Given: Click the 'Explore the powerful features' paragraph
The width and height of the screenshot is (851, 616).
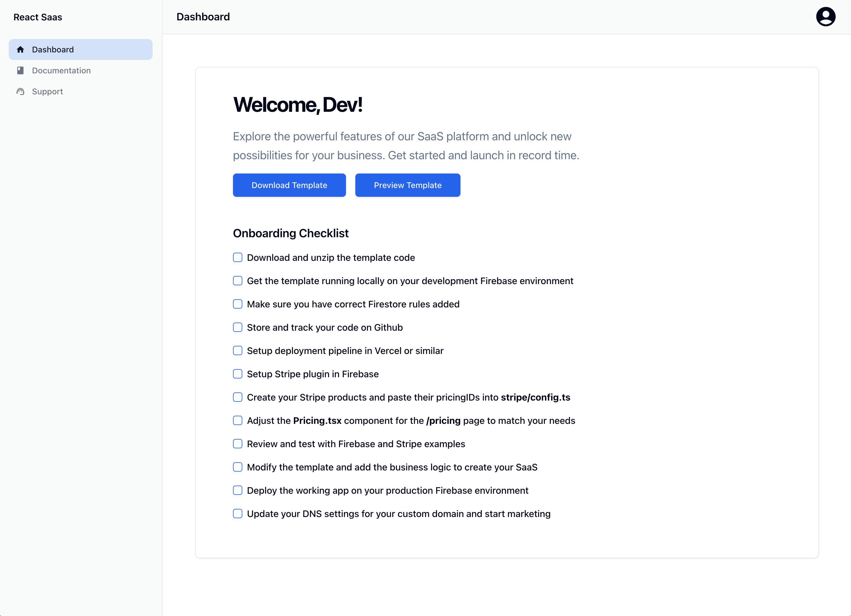Looking at the screenshot, I should coord(406,146).
